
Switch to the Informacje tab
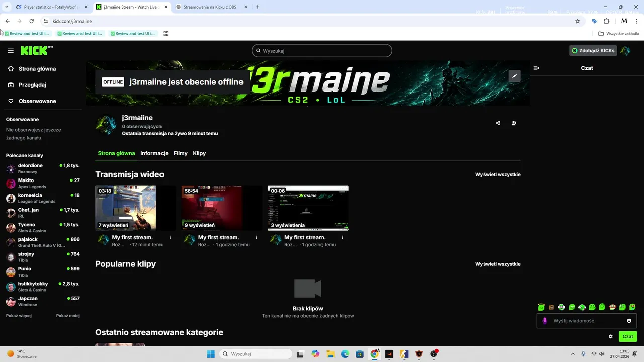coord(154,153)
